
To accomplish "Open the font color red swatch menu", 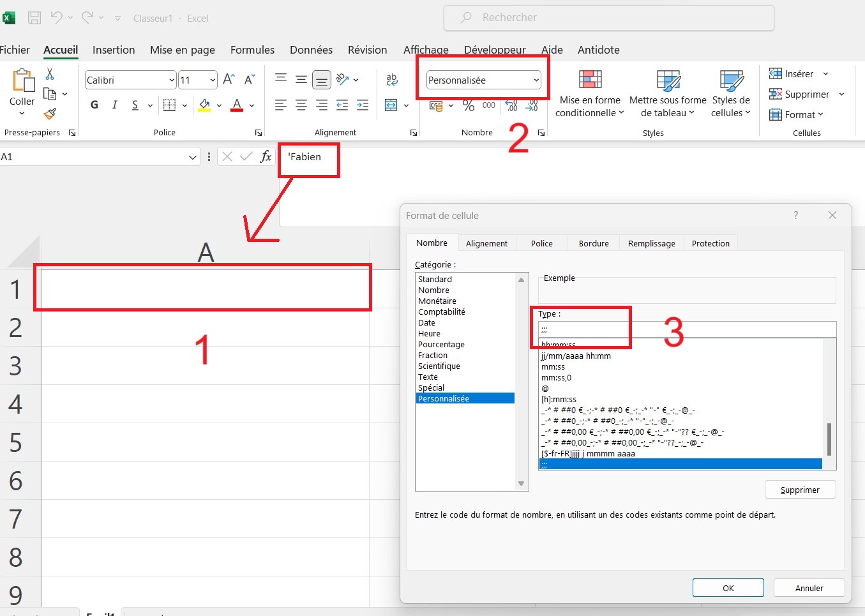I will [x=250, y=105].
